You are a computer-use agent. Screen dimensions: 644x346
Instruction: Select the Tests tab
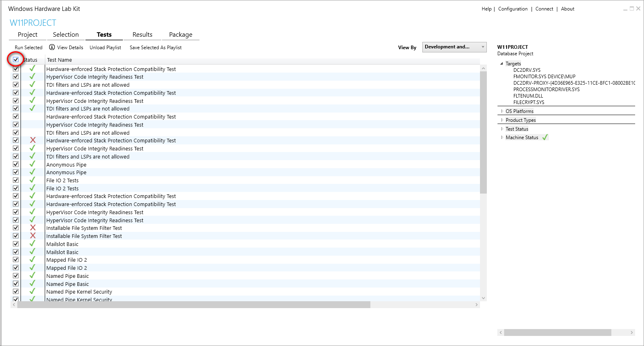click(x=104, y=35)
